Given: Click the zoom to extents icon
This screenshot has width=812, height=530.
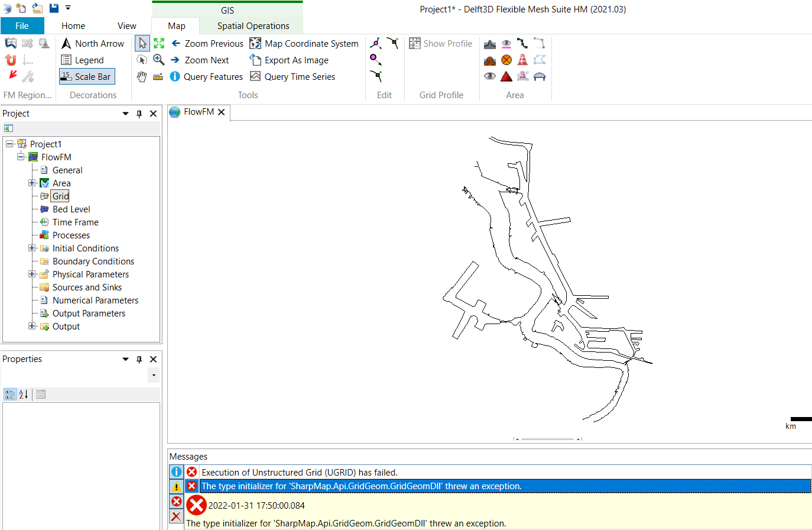Looking at the screenshot, I should pos(159,43).
